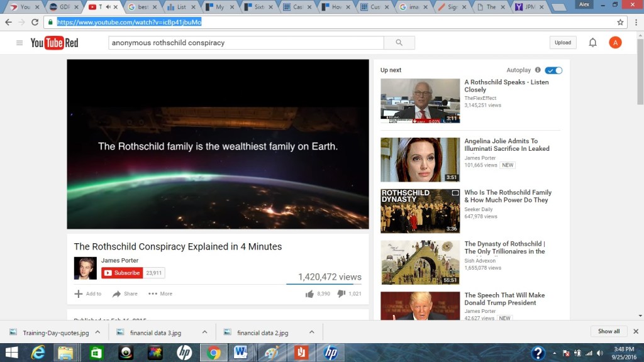Switch to the JPM tab
This screenshot has width=644, height=362.
[530, 7]
